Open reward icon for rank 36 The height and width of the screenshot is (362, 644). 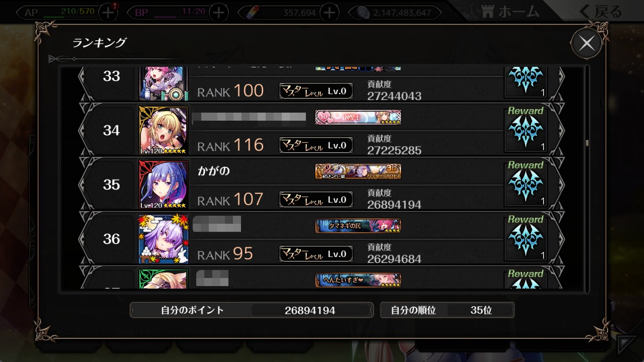click(525, 238)
